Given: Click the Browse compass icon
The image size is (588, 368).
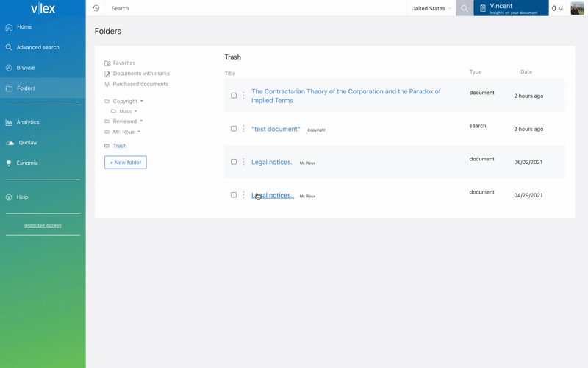Looking at the screenshot, I should [9, 68].
